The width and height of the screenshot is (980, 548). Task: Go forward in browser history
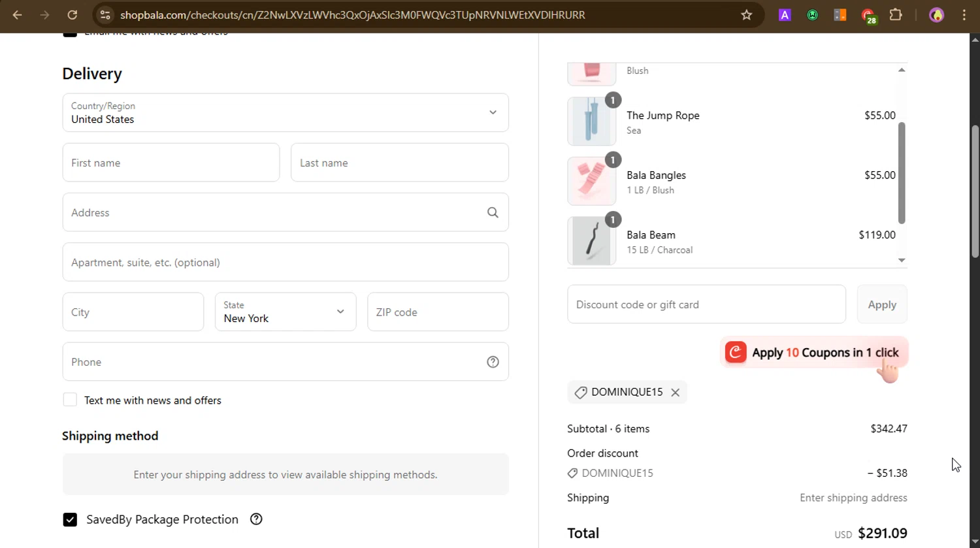point(44,14)
